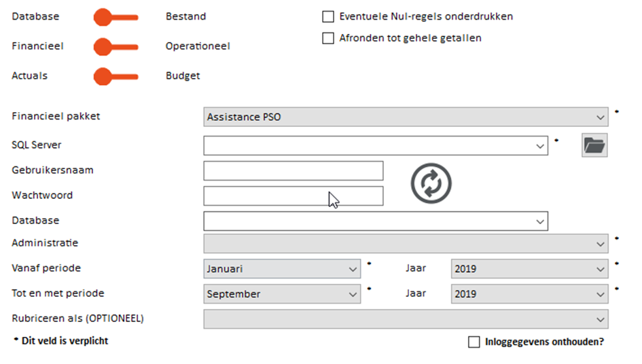
Task: Click into the Gebruikersnaam text field
Action: 293,170
